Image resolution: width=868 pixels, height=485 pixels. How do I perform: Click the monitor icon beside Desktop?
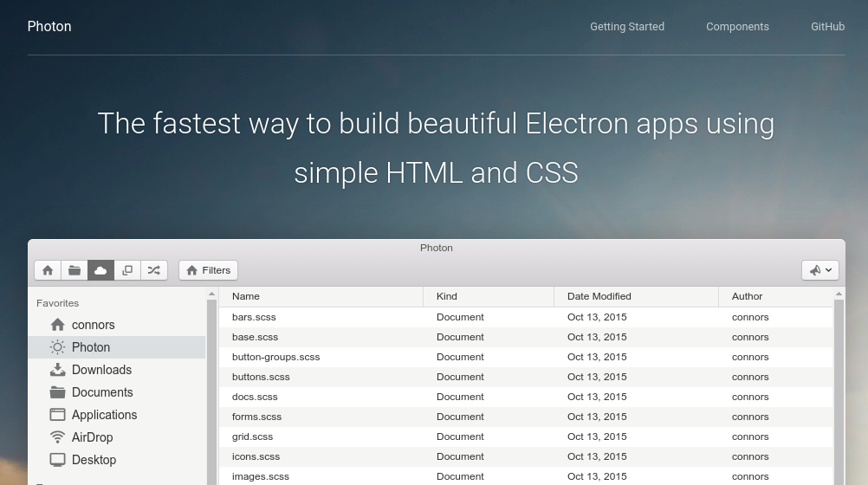tap(57, 460)
